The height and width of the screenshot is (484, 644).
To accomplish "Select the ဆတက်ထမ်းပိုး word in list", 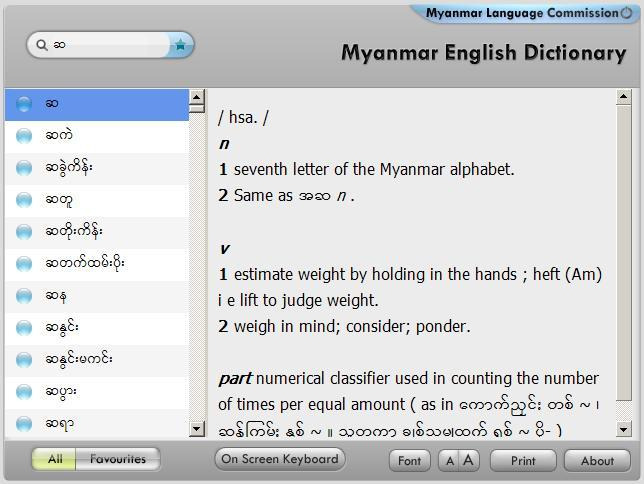I will click(x=97, y=265).
